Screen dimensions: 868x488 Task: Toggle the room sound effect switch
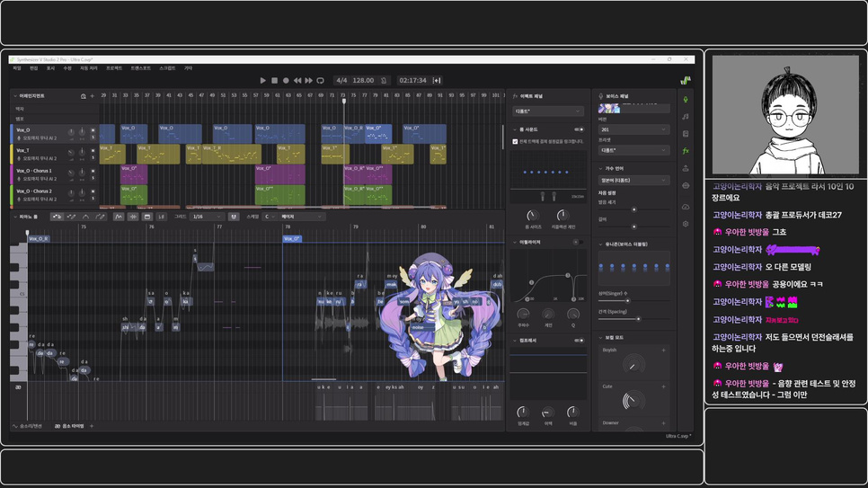[x=580, y=129]
